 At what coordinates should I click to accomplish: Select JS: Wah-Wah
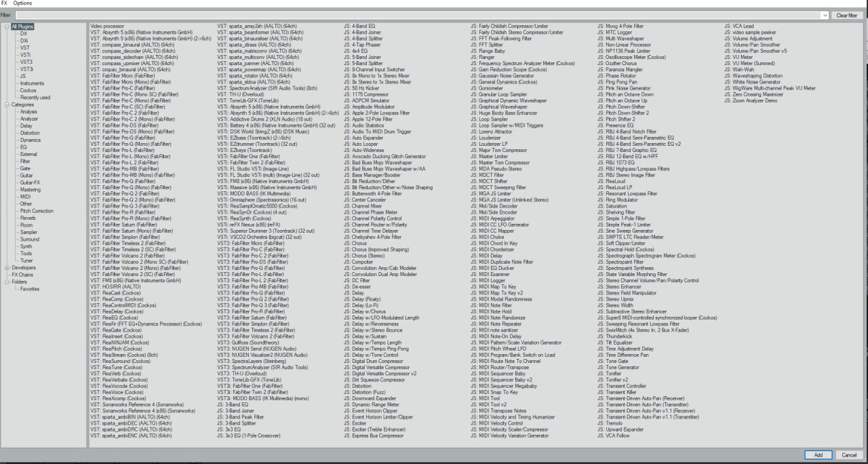(739, 69)
